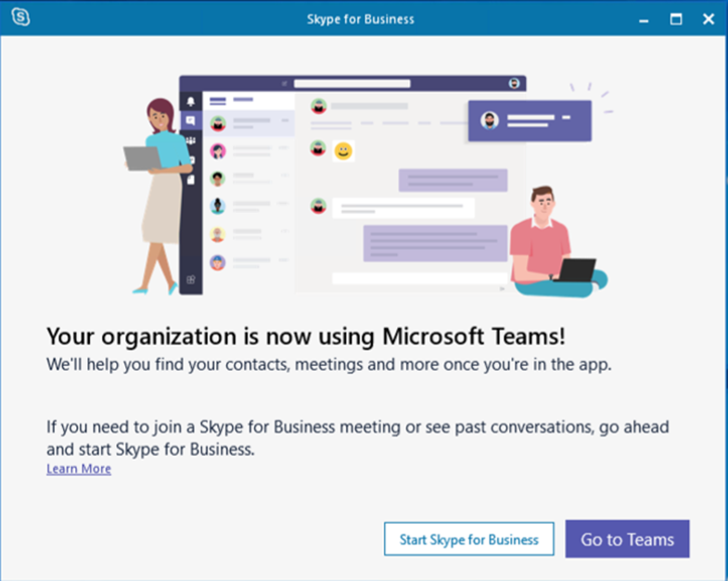This screenshot has height=581, width=728.
Task: Click the Go to Teams button
Action: point(627,539)
